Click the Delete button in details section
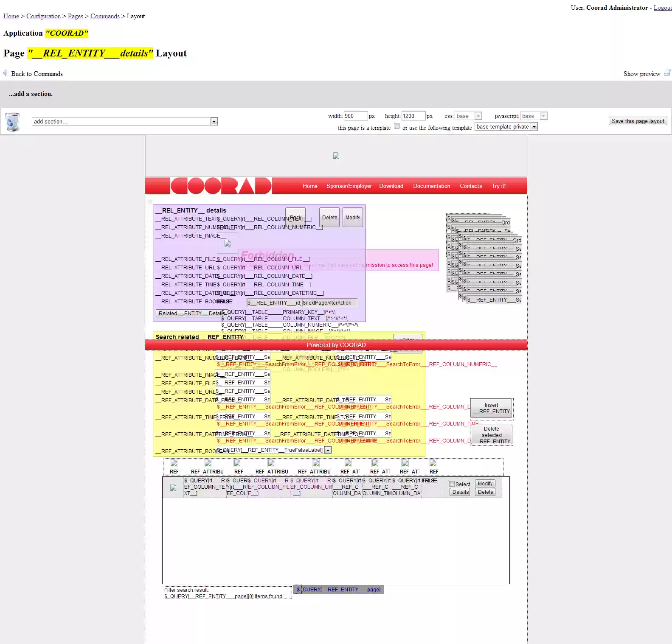 tap(329, 217)
